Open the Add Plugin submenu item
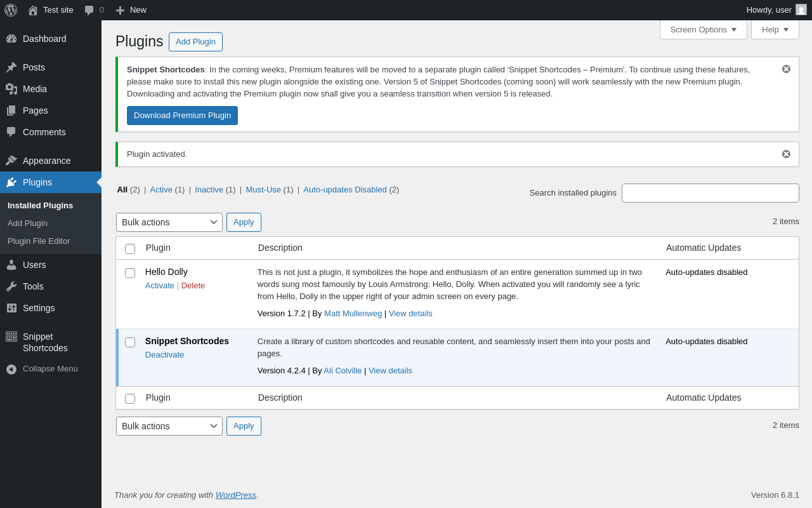 27,224
